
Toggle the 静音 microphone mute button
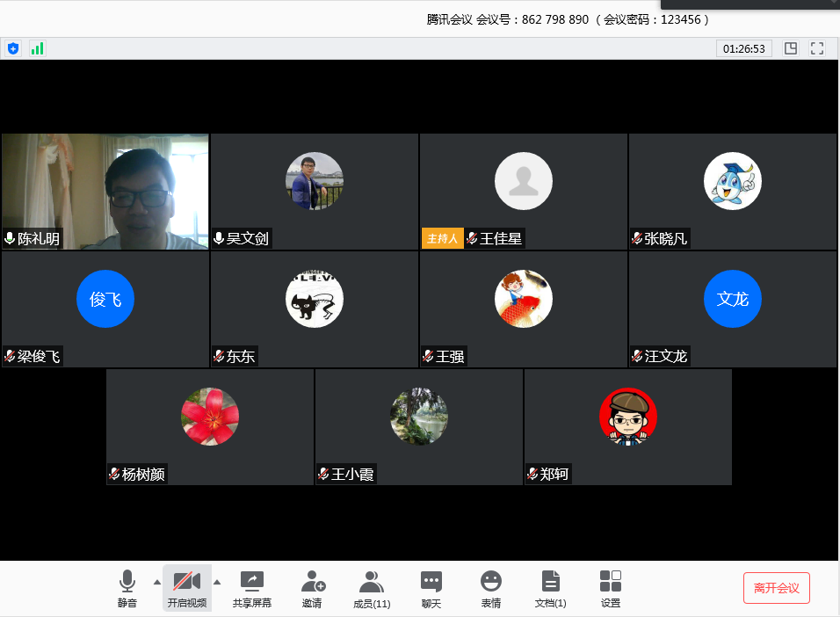(x=127, y=589)
